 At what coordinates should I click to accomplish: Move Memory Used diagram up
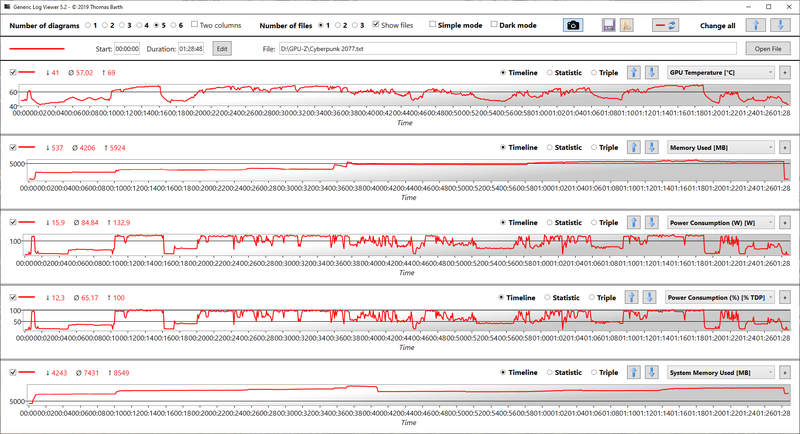[634, 147]
